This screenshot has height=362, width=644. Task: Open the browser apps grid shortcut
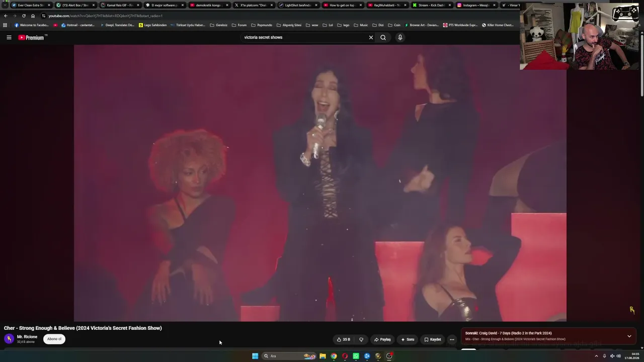coord(5,25)
